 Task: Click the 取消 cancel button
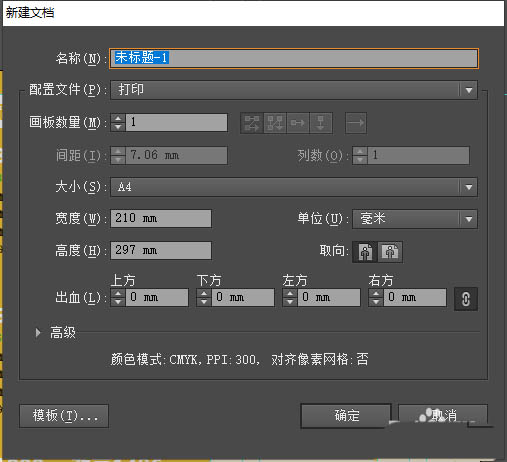point(443,416)
